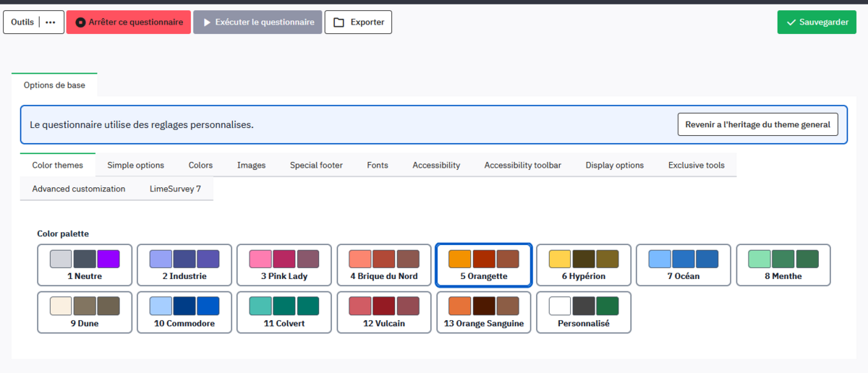Viewport: 868px width, 373px height.
Task: Select the 1 Neutre palette
Action: pos(85,265)
